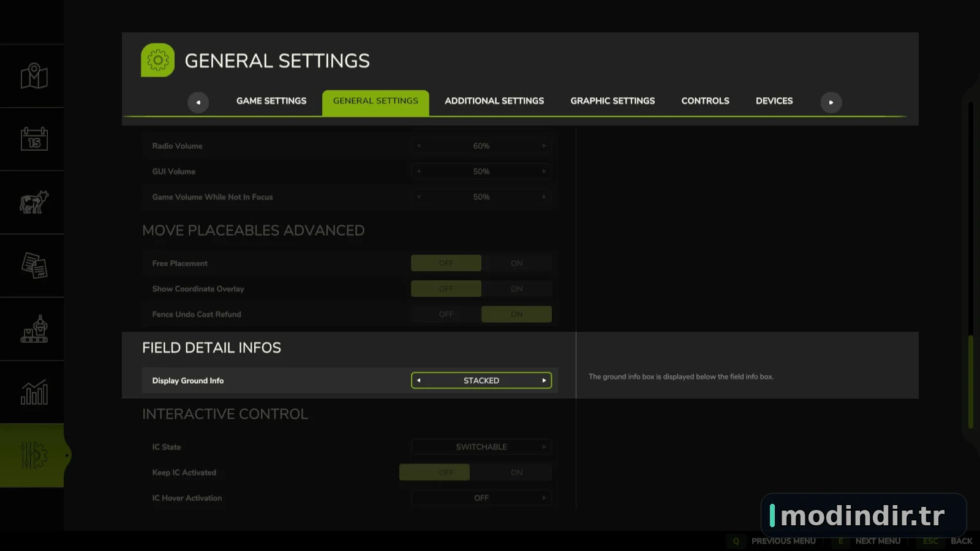Click the STACKED value of Display Ground Info
Viewport: 980px width, 551px height.
coord(481,381)
